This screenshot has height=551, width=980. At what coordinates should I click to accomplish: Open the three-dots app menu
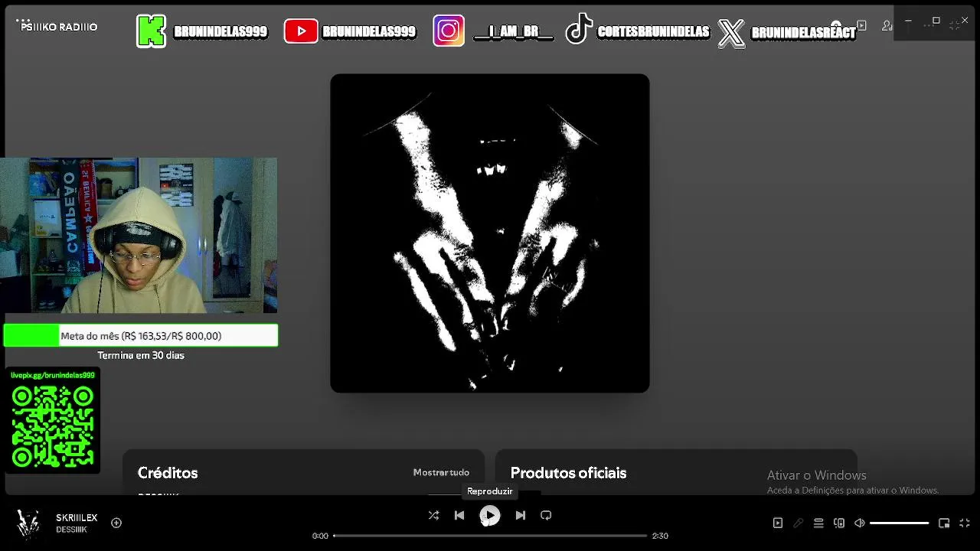point(23,20)
